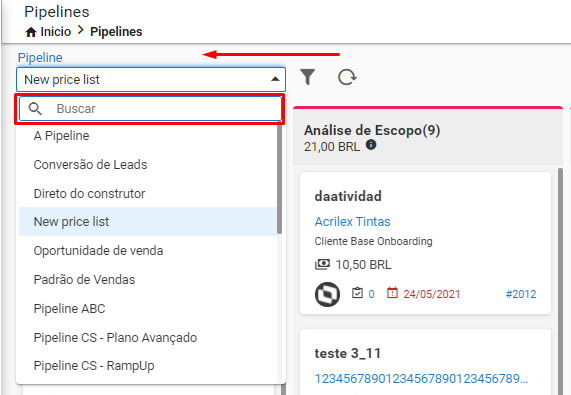Screen dimensions: 571x395
Task: Click the red calendar alert icon
Action: tap(392, 293)
